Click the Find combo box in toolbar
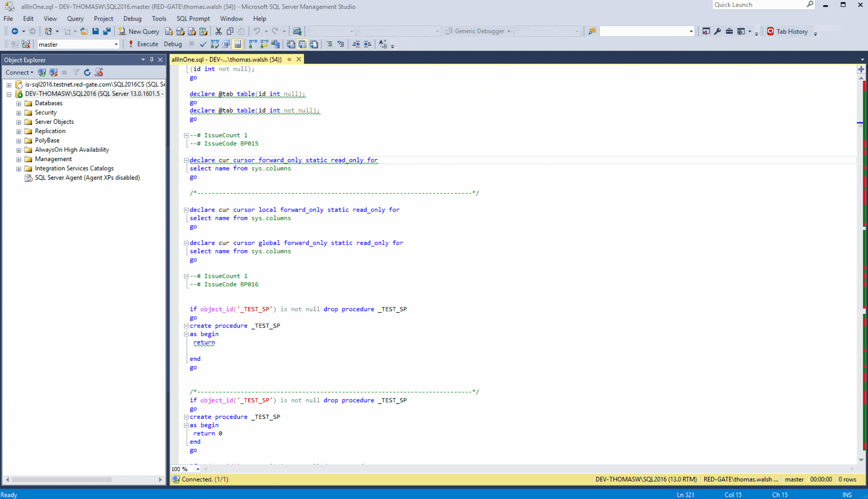This screenshot has height=499, width=868. pos(647,31)
